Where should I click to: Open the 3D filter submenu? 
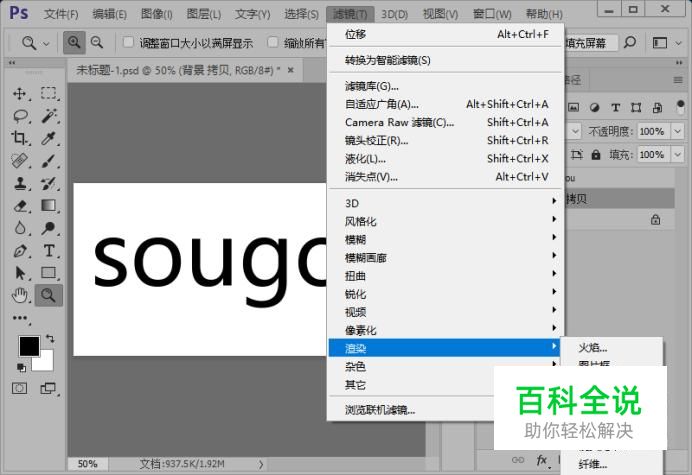click(x=446, y=203)
